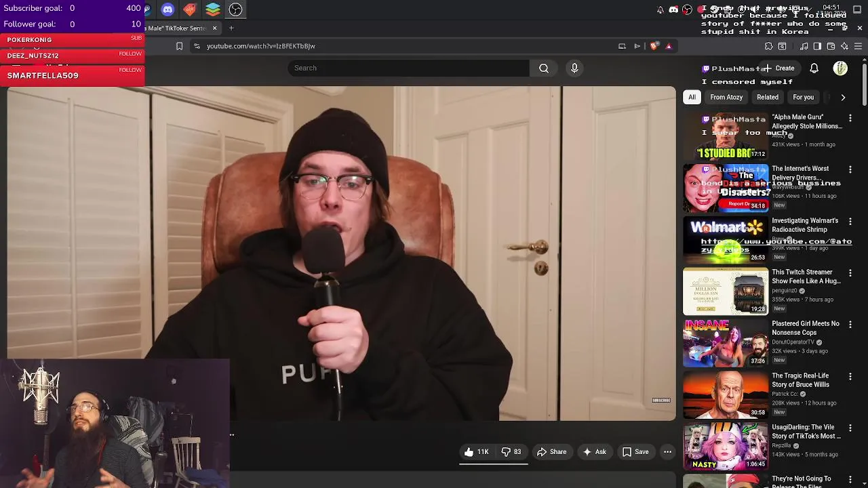
Task: Open YouTube notifications bell
Action: pyautogui.click(x=814, y=68)
